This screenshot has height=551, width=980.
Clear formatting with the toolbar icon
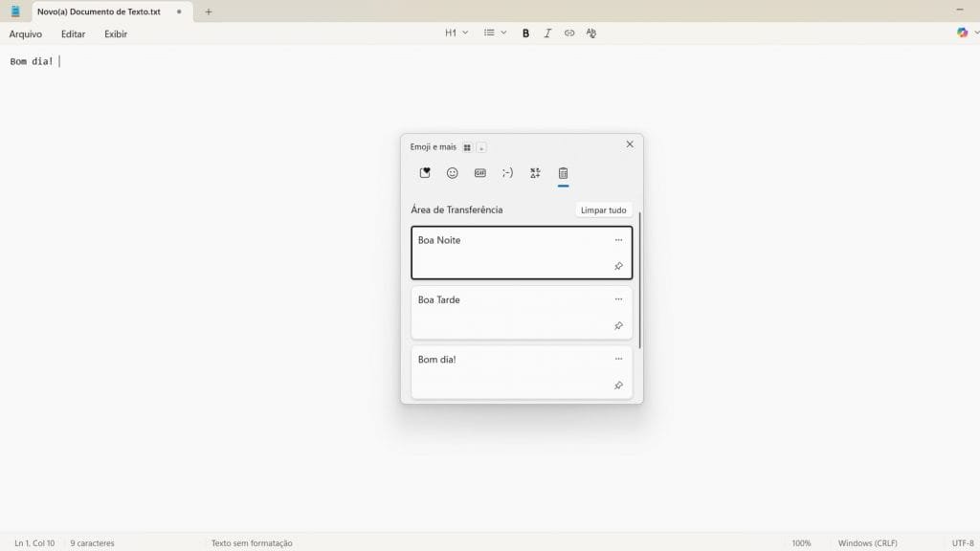tap(591, 33)
